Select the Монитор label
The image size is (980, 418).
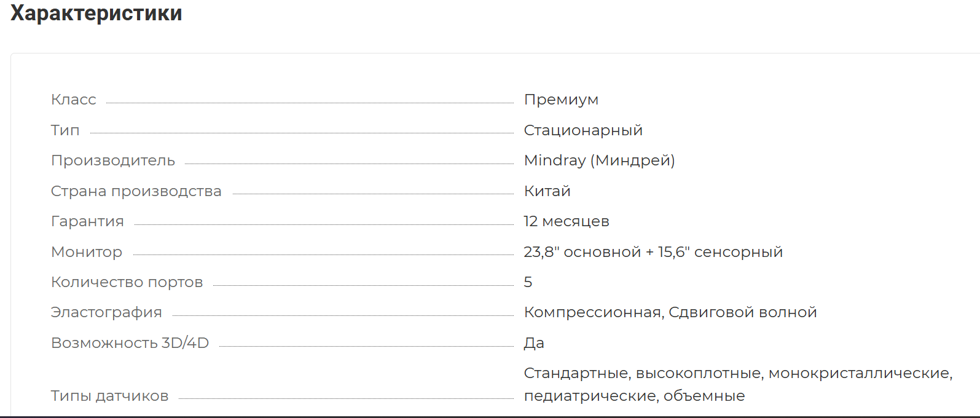point(87,252)
